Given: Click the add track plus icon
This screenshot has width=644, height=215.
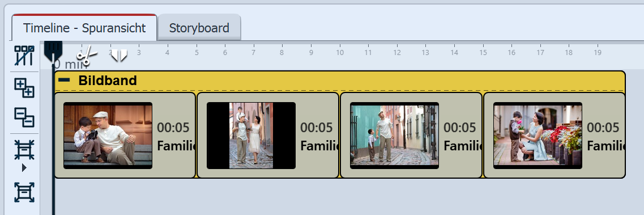Looking at the screenshot, I should [x=24, y=88].
